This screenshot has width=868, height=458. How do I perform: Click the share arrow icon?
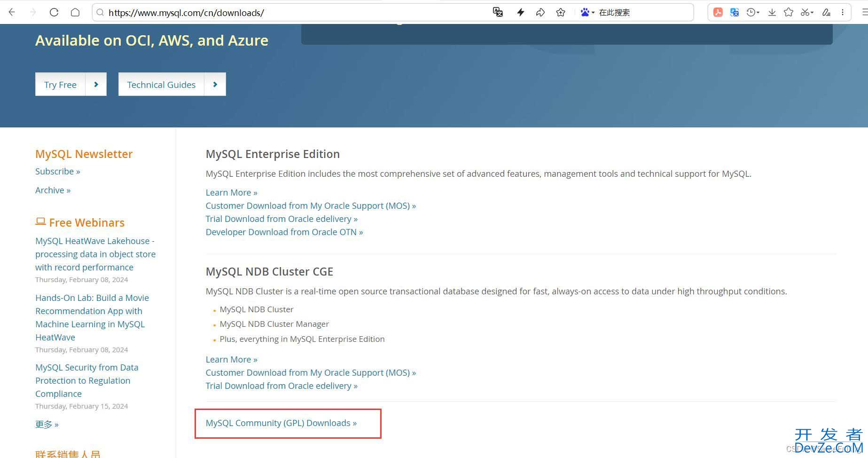(x=540, y=12)
